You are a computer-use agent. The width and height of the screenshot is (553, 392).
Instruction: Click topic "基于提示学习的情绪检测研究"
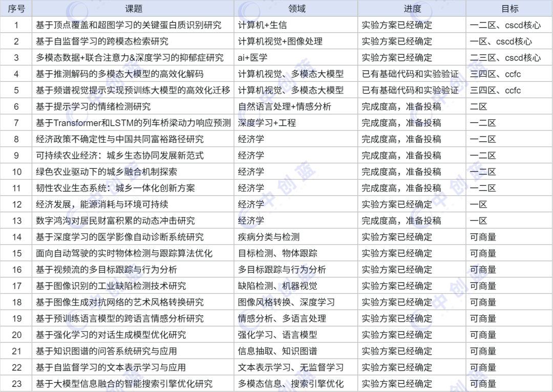point(94,106)
